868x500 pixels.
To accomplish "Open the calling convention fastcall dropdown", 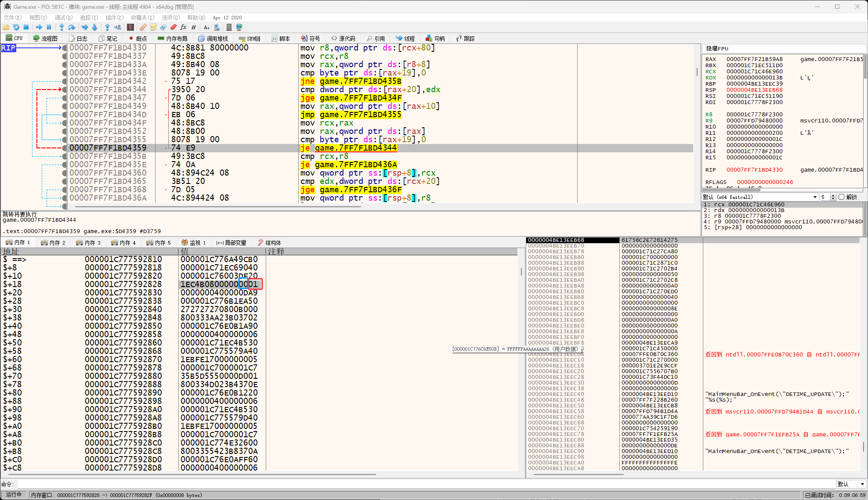I will coord(815,197).
